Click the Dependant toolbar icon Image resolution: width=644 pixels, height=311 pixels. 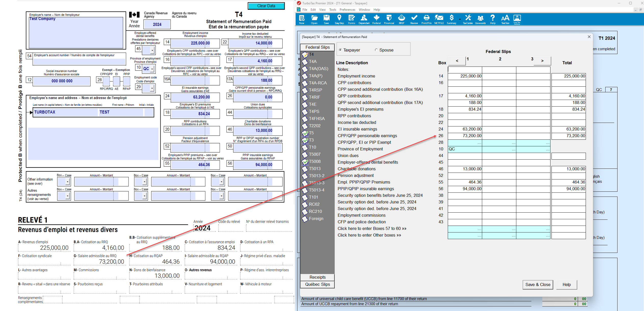coord(364,19)
